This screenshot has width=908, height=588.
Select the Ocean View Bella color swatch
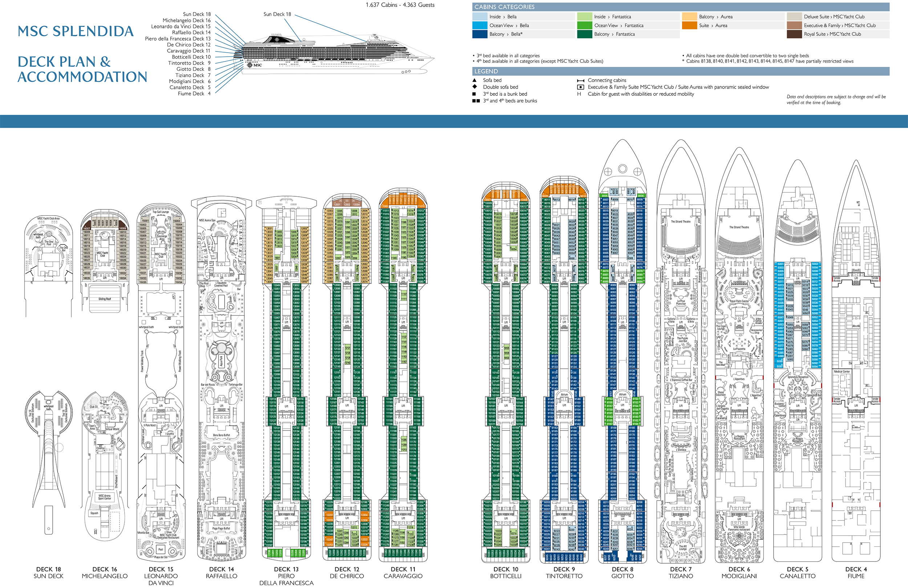[x=479, y=25]
